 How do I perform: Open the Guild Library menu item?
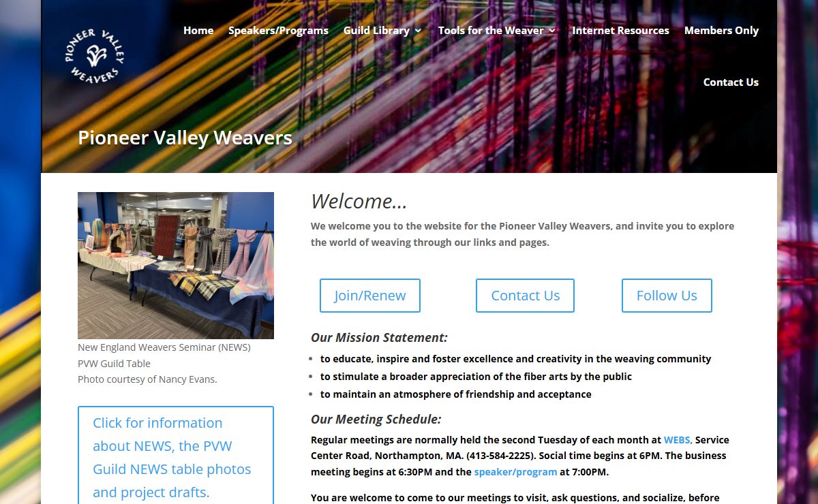coord(376,30)
